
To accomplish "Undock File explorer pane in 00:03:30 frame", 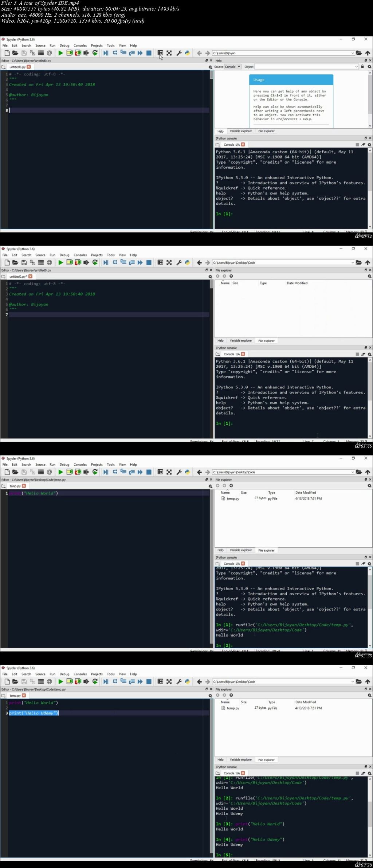I will (x=366, y=689).
